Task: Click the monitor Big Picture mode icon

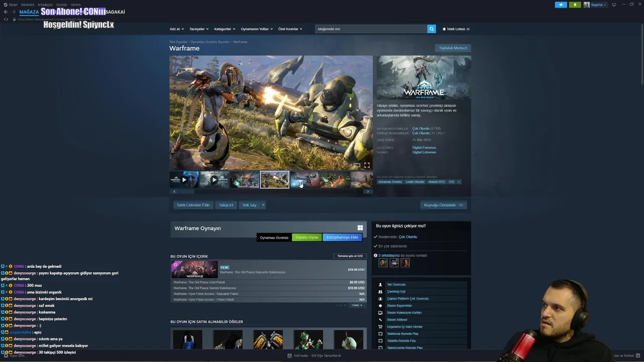Action: pyautogui.click(x=614, y=5)
